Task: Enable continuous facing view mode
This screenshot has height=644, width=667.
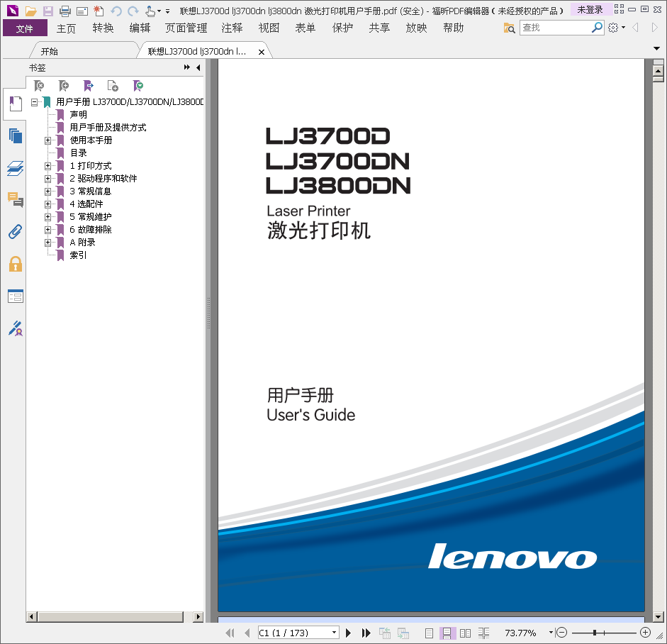Action: [x=483, y=633]
